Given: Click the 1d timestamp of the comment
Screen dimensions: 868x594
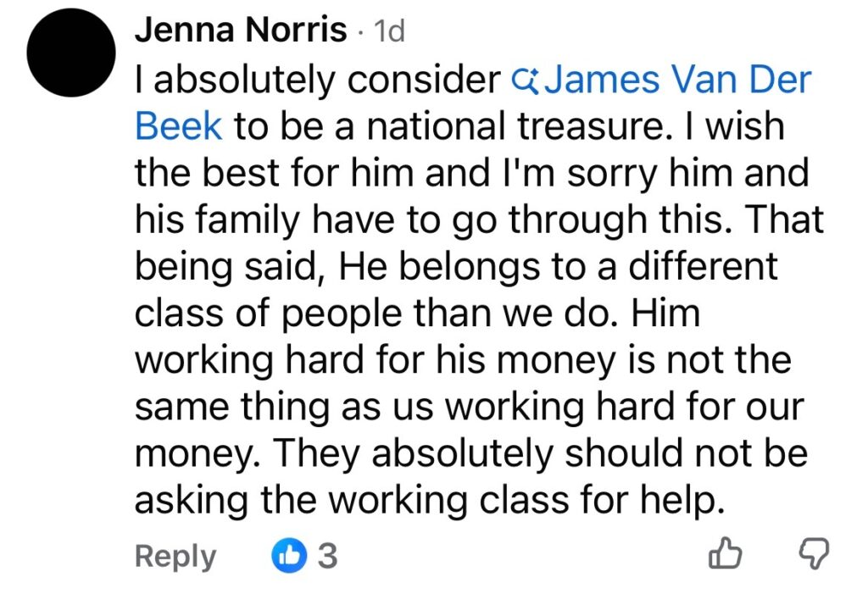Looking at the screenshot, I should [389, 32].
